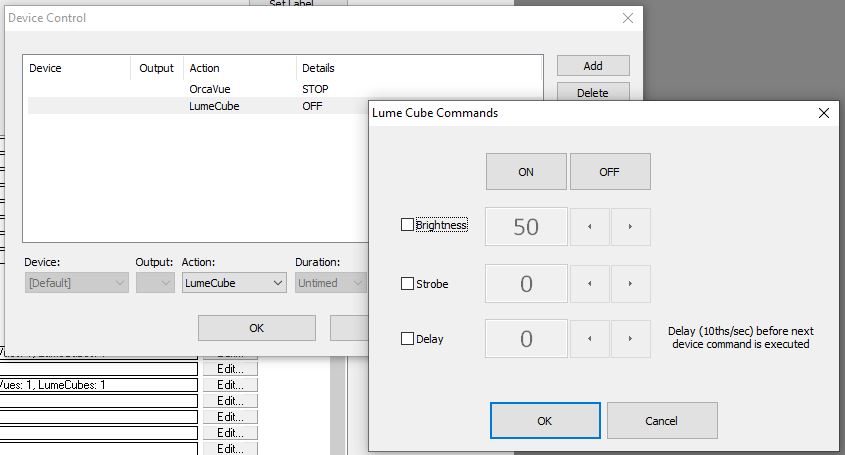This screenshot has height=455, width=845.
Task: Turn the Lume Cube ON
Action: 526,171
